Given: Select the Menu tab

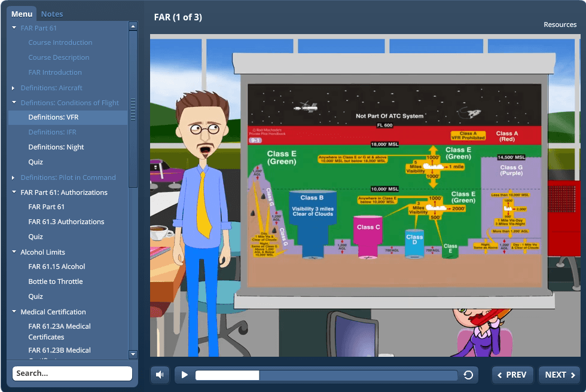Looking at the screenshot, I should 22,14.
